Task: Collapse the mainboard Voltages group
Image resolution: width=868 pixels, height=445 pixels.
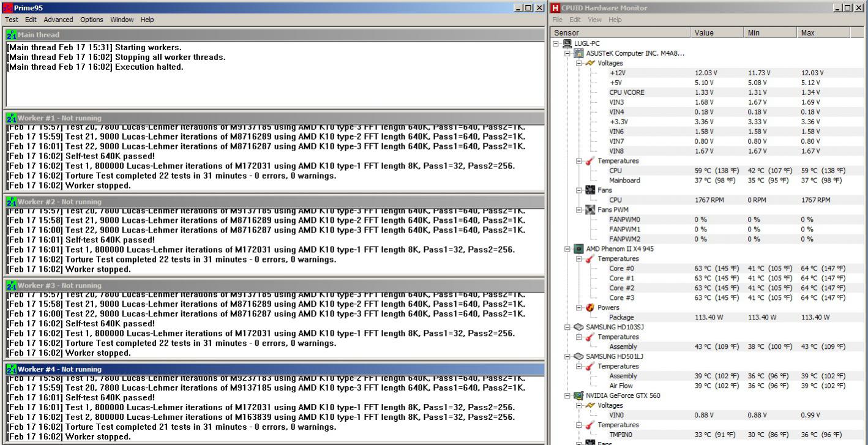Action: pos(578,63)
